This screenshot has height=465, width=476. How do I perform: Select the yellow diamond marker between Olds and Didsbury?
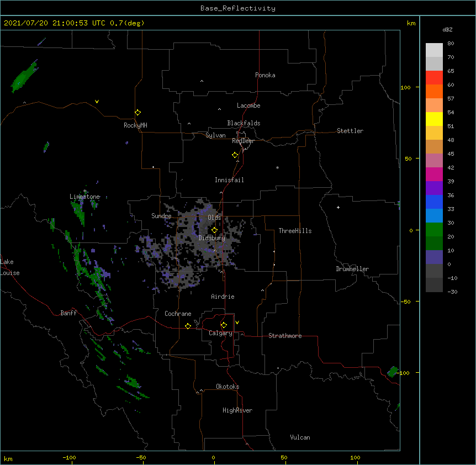(x=214, y=230)
